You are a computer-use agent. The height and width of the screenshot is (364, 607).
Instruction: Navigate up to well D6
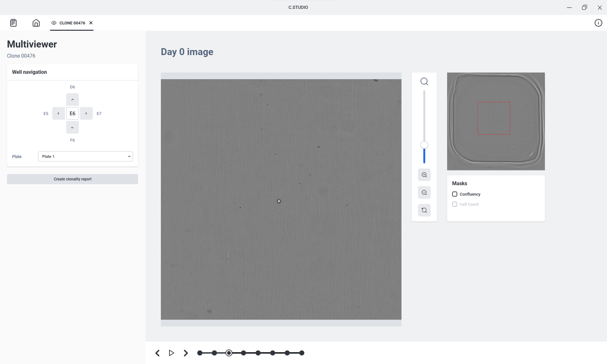pyautogui.click(x=72, y=99)
